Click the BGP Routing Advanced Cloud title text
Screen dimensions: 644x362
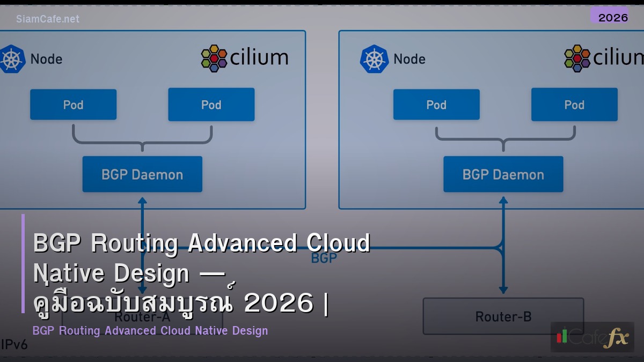tap(202, 242)
